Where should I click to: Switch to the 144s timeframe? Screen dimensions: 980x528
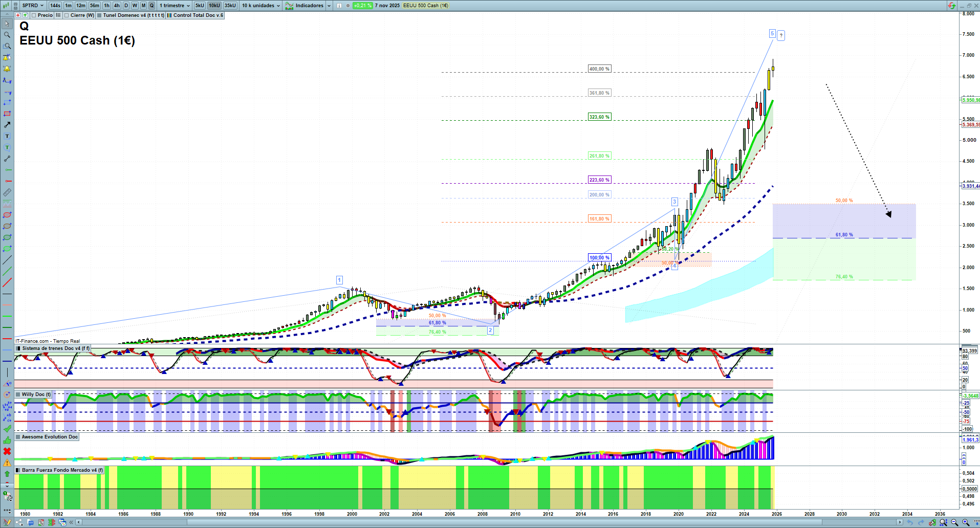point(55,6)
